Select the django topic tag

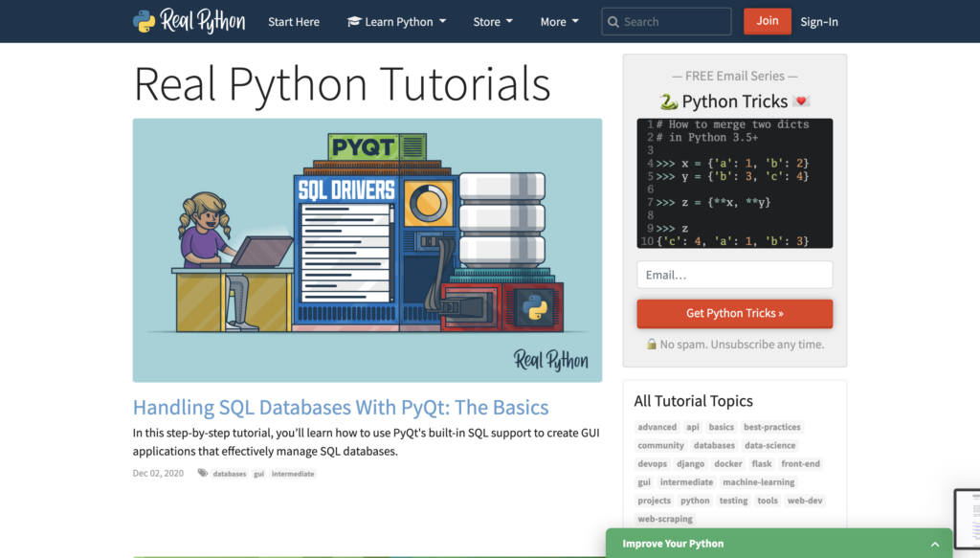[x=690, y=463]
